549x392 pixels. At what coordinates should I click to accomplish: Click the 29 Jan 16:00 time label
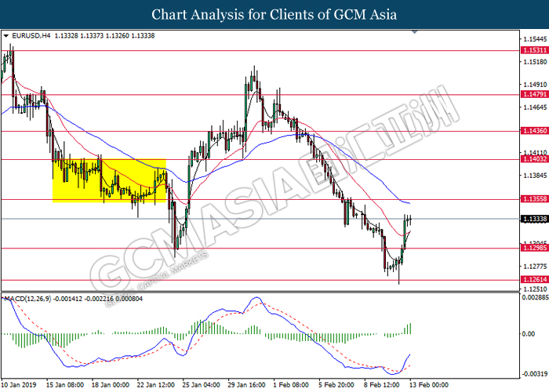(x=247, y=385)
